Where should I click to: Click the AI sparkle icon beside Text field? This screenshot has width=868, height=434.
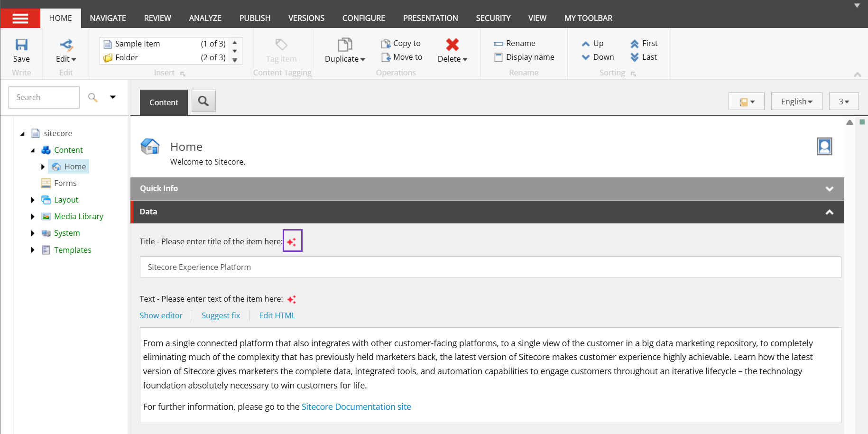click(292, 299)
